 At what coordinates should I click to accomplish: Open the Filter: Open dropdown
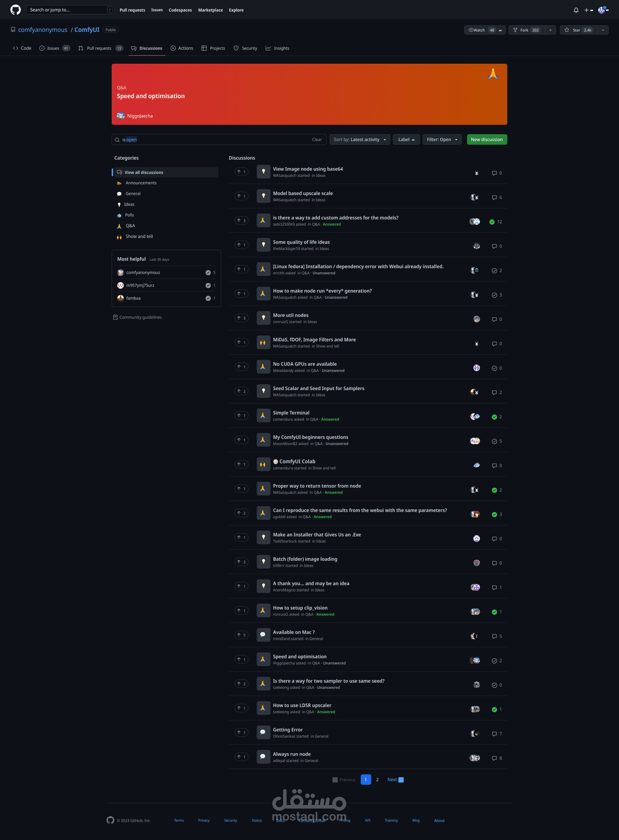point(442,140)
